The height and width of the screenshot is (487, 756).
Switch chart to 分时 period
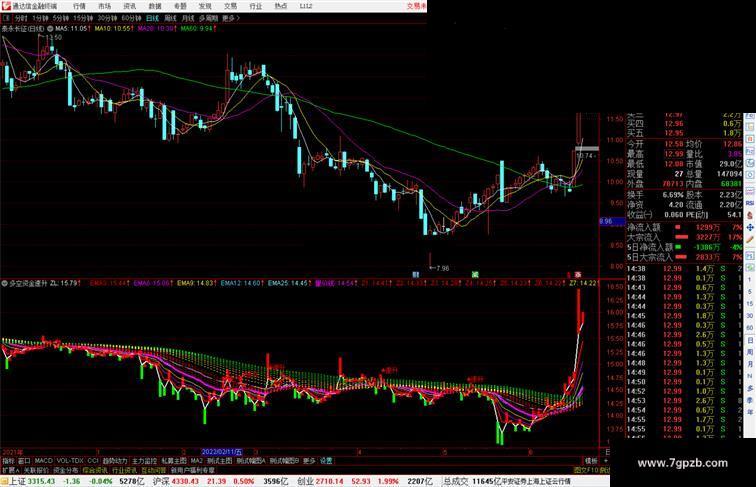click(x=21, y=18)
